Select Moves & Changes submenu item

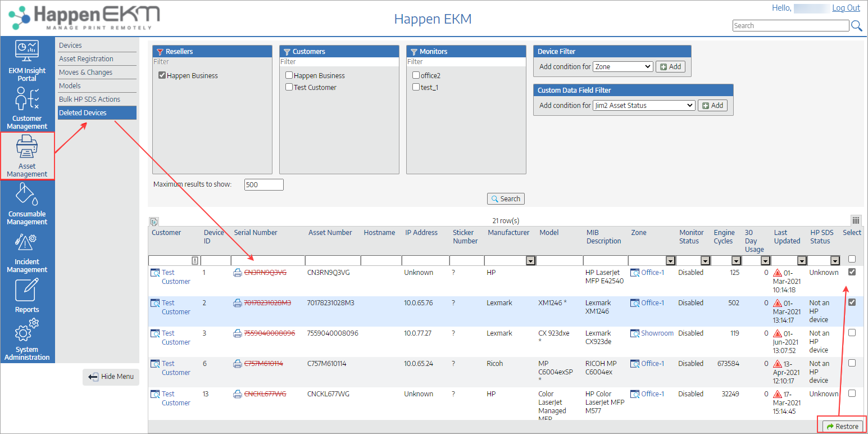[86, 73]
